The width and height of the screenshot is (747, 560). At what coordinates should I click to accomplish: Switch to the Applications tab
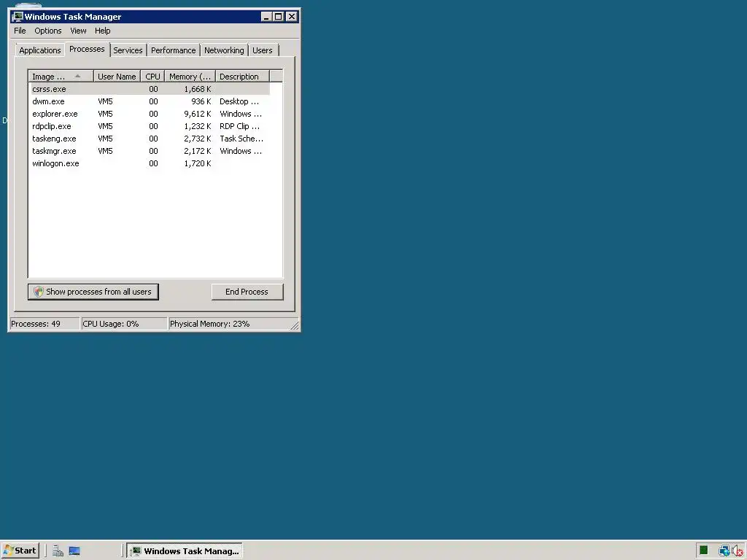point(40,50)
